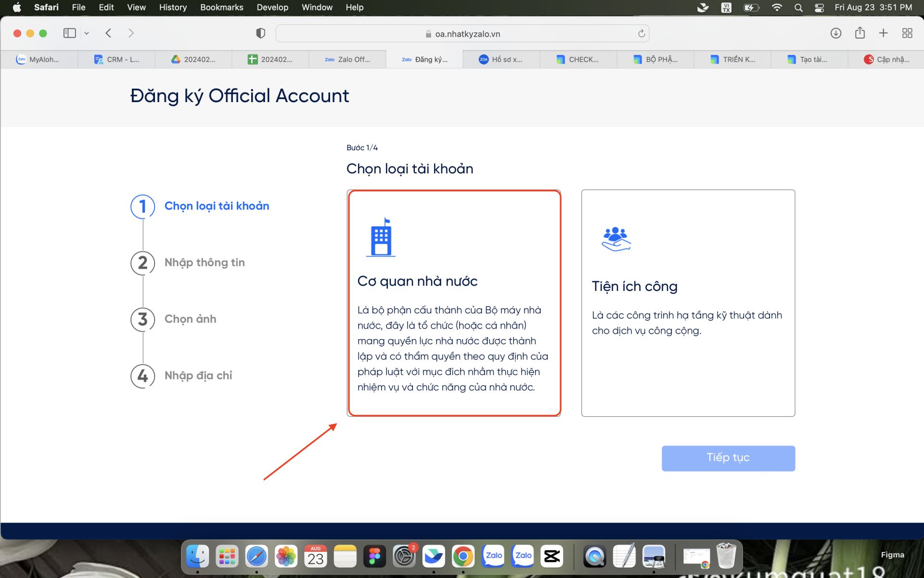Switch to the Zalo Off... tab
The height and width of the screenshot is (578, 924).
tap(347, 60)
